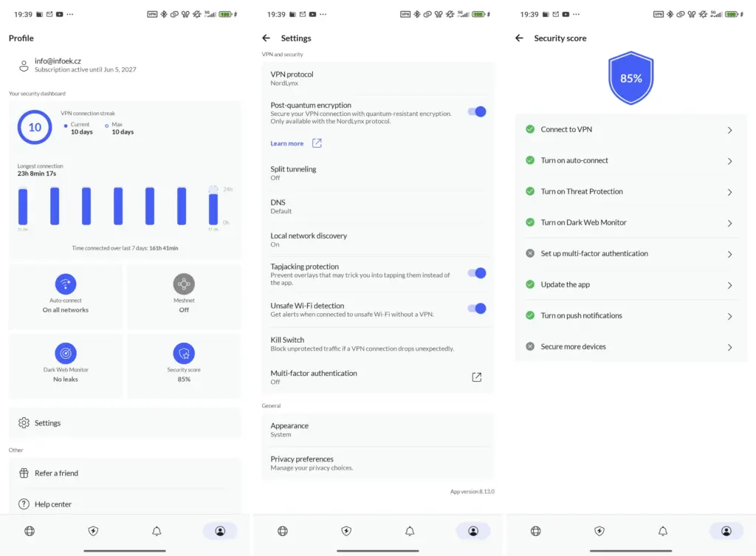
Task: Select the VPN protocol NordLynx entry
Action: [377, 78]
